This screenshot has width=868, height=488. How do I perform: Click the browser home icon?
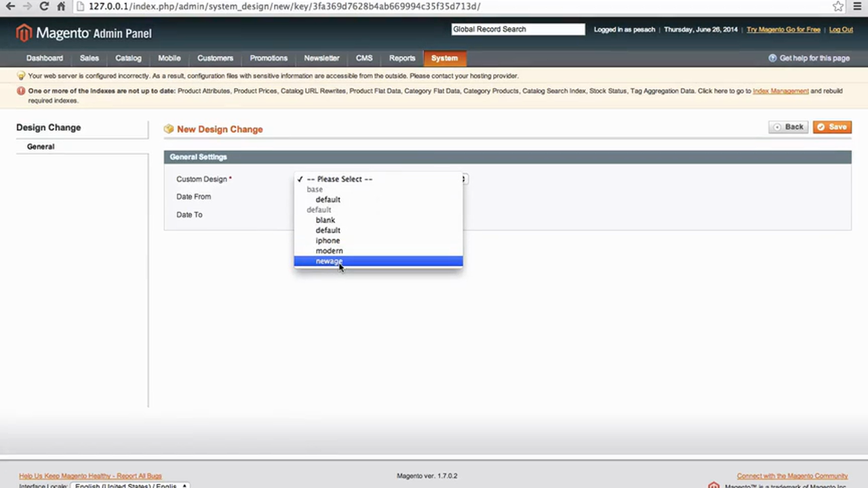[x=61, y=6]
